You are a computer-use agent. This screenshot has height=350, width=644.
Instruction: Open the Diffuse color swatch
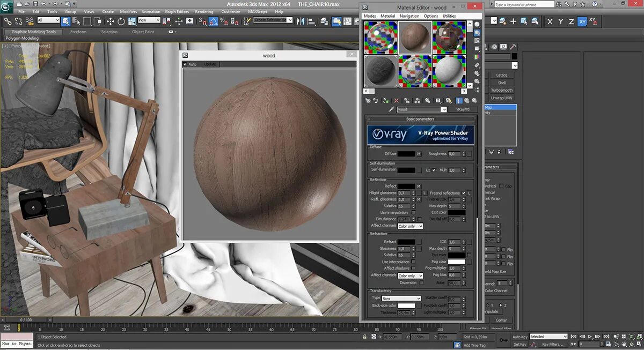point(406,154)
